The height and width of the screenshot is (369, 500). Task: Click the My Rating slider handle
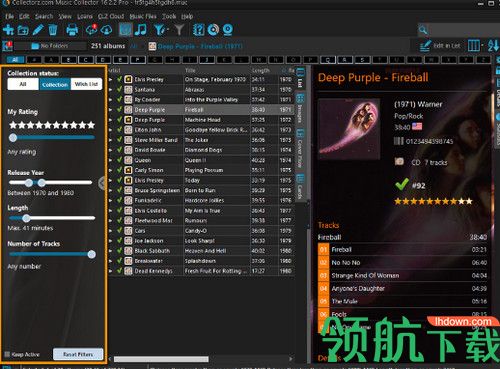[13, 137]
